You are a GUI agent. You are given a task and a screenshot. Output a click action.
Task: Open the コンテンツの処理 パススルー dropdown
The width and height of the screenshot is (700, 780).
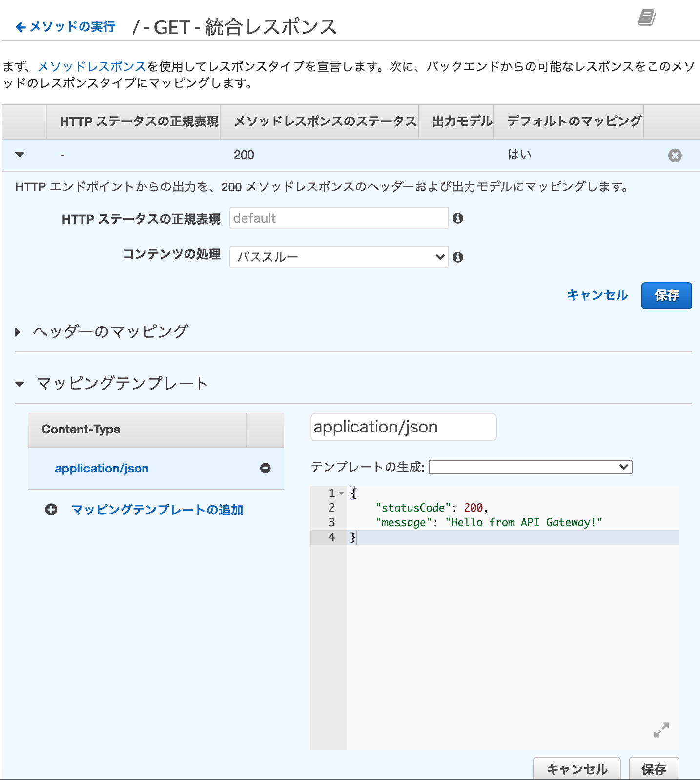coord(339,257)
